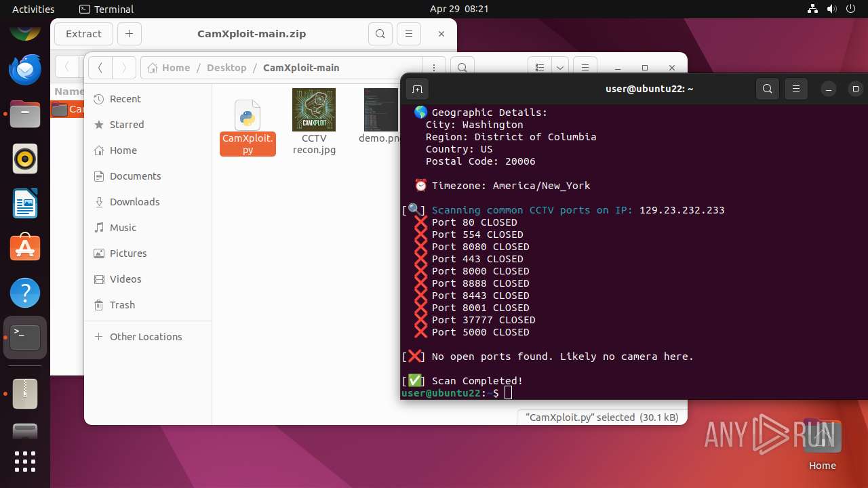Launch Rhythmbox music player from dock
The image size is (868, 488).
point(25,159)
